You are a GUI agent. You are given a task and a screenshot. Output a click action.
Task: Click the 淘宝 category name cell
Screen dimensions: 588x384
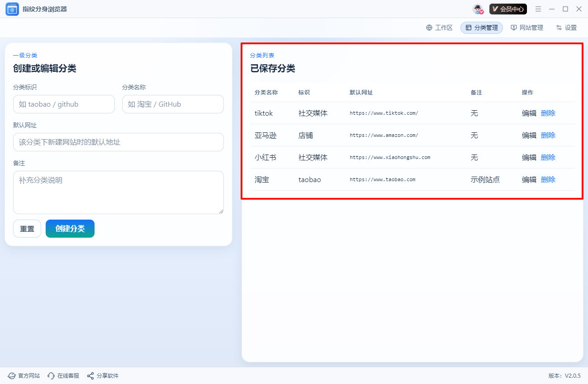coord(262,179)
